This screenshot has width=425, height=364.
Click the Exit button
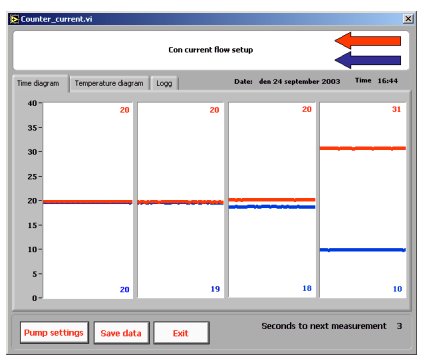[x=181, y=333]
